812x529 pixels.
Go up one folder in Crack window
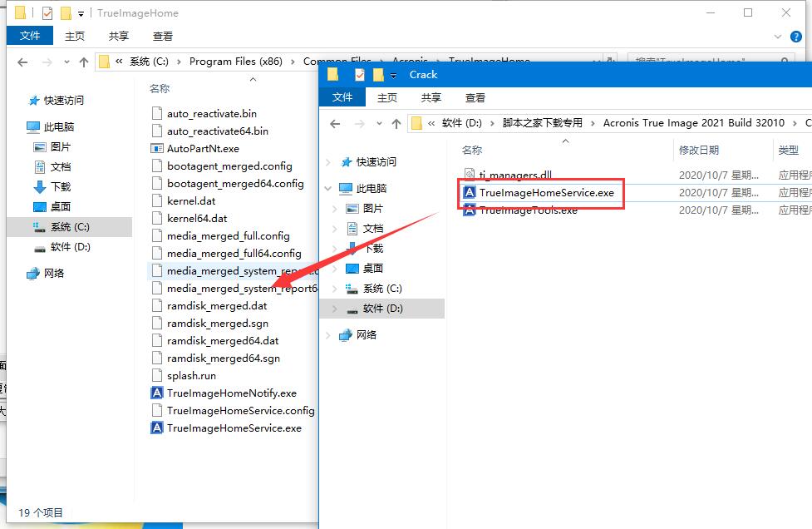coord(396,123)
